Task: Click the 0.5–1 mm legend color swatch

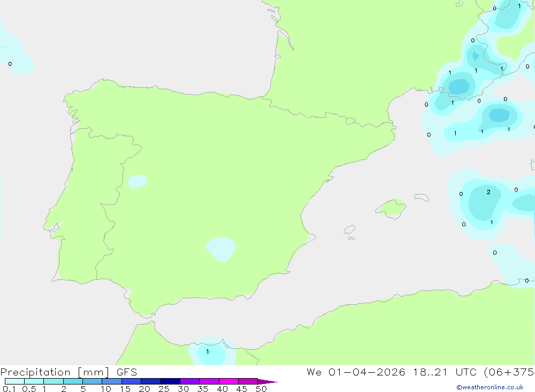Action: [x=34, y=381]
